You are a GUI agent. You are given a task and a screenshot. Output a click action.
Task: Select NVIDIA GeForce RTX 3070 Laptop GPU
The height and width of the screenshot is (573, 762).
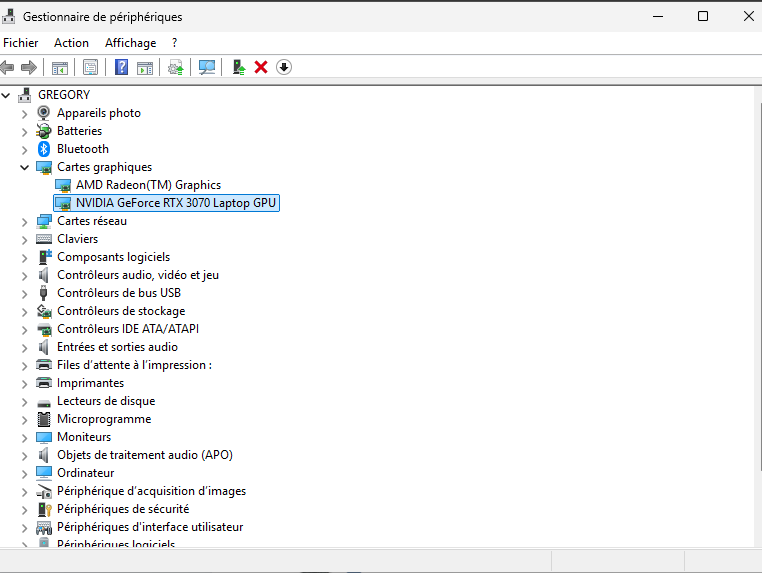pos(176,203)
